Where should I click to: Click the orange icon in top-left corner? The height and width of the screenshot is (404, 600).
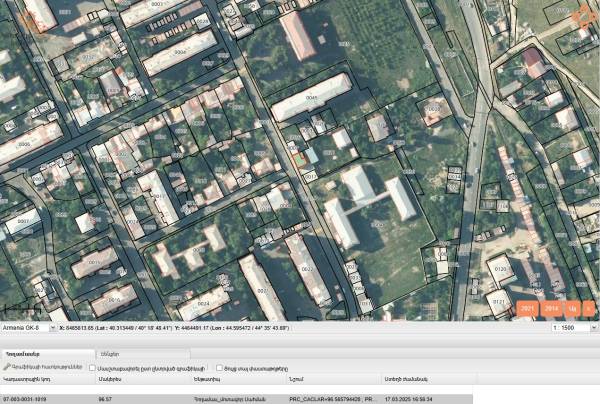point(30,19)
